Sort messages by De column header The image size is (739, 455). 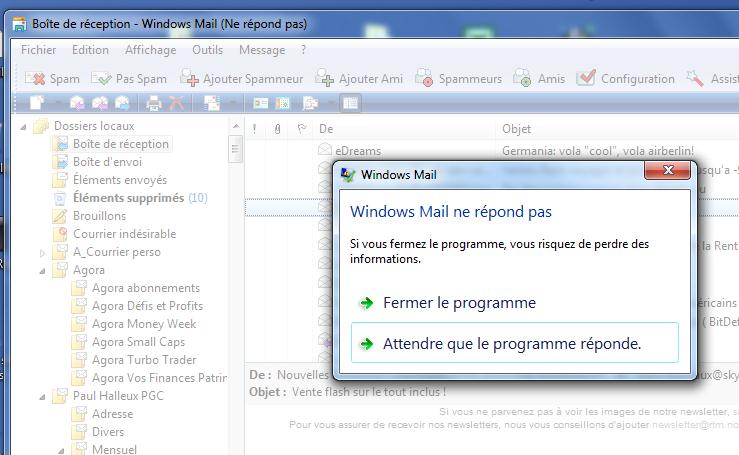point(404,129)
